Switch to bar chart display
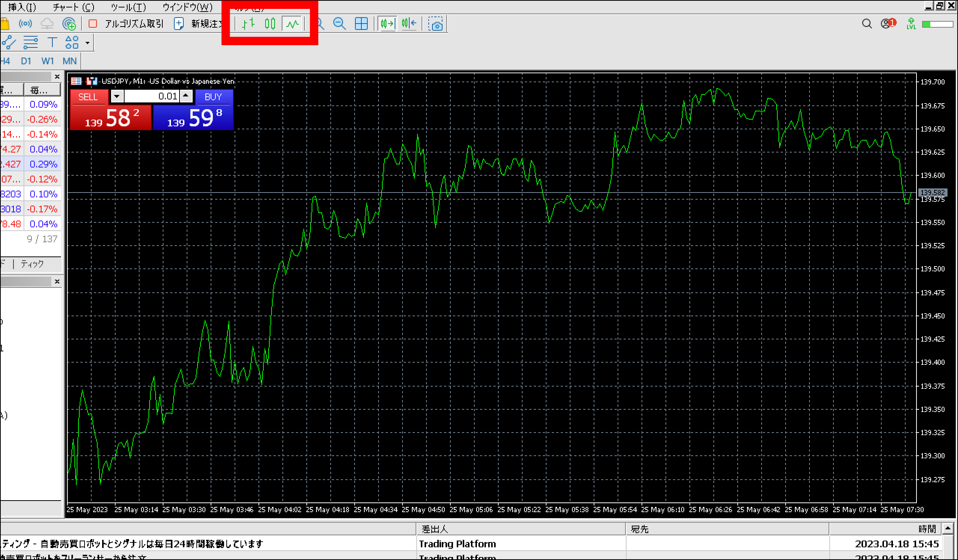The width and height of the screenshot is (958, 560). coord(248,24)
